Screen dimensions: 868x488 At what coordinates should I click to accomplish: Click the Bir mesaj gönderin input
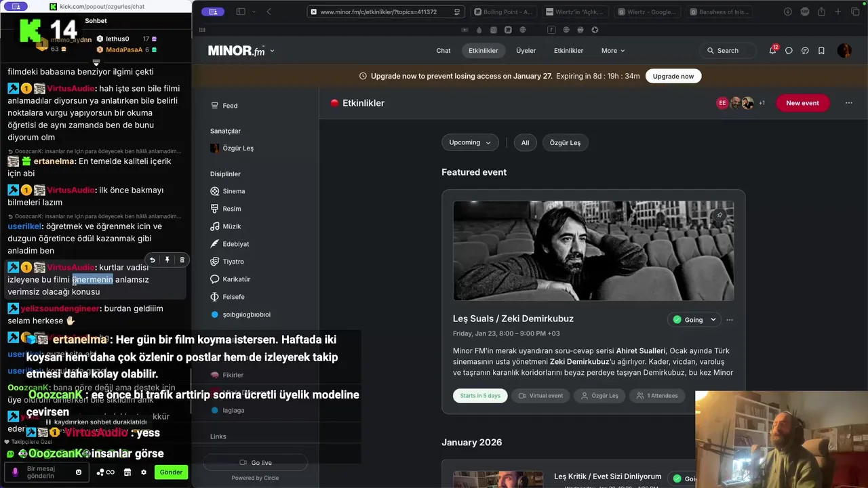pyautogui.click(x=45, y=472)
